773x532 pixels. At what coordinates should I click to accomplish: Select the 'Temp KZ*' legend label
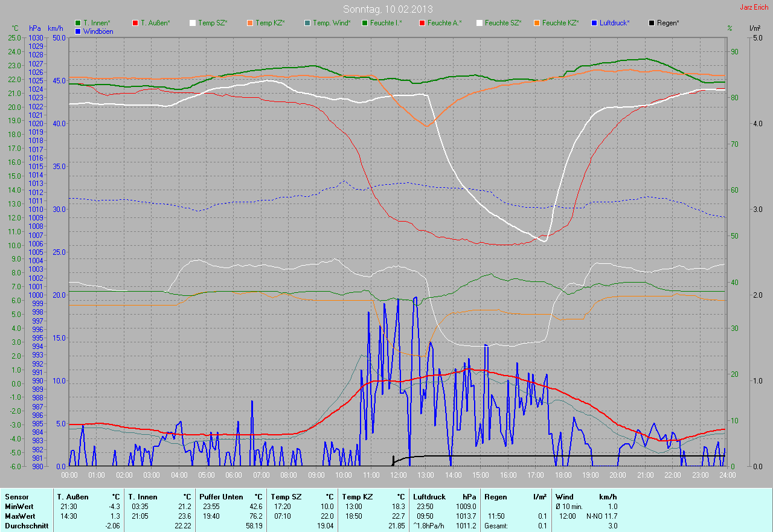pyautogui.click(x=269, y=23)
